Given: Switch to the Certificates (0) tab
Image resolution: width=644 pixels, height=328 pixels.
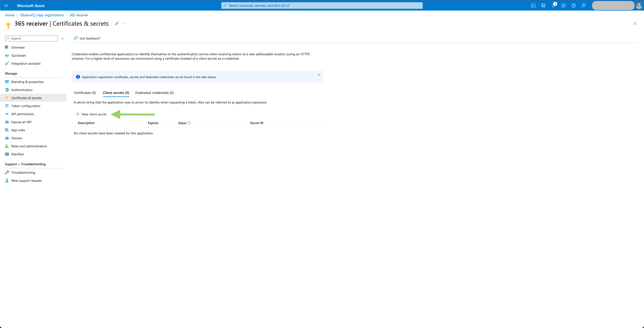Looking at the screenshot, I should tap(85, 93).
